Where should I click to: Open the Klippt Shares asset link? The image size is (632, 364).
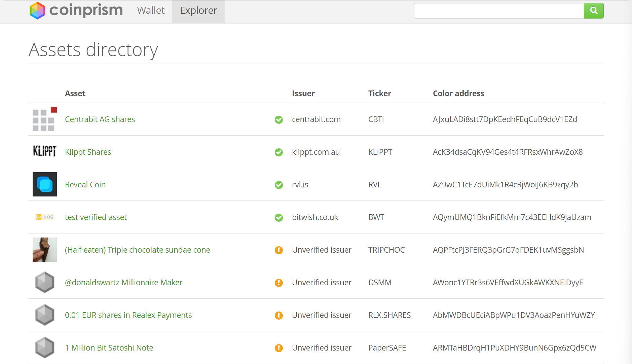(88, 152)
